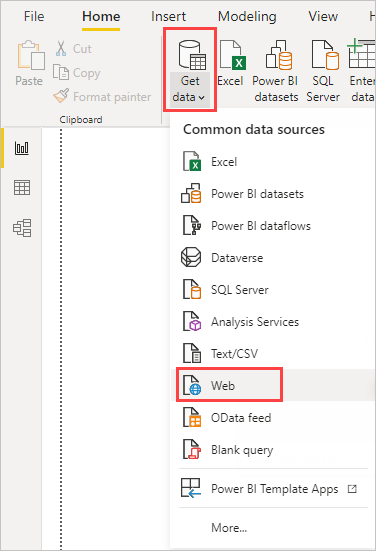Switch to Report view in sidebar
Screen dimensions: 376x551
(x=22, y=148)
